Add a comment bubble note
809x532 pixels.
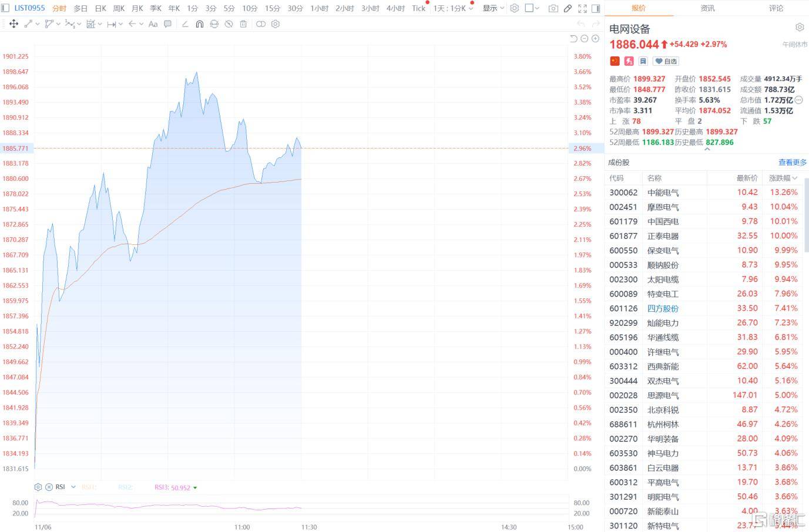click(167, 24)
